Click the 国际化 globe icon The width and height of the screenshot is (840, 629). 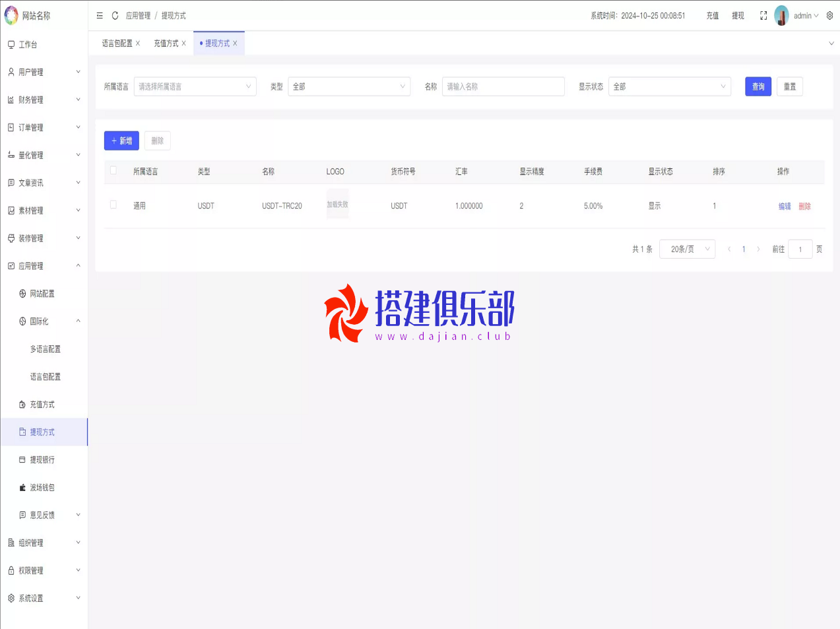(22, 321)
